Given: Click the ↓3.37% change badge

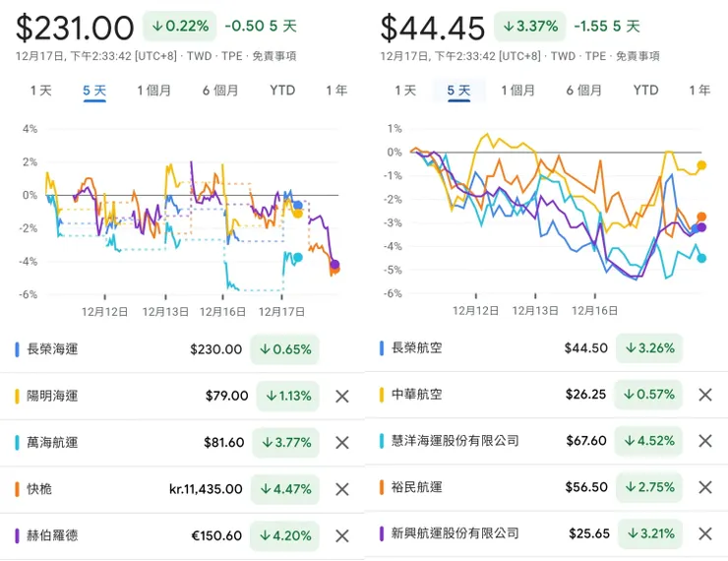Looking at the screenshot, I should 530,26.
